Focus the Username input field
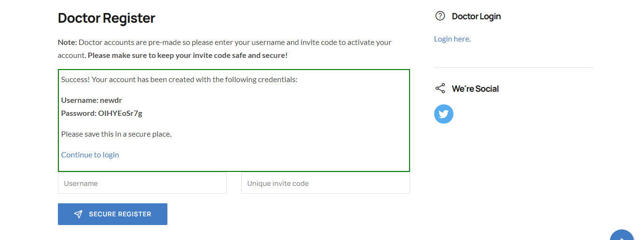Viewport: 644px width, 240px height. (x=142, y=183)
